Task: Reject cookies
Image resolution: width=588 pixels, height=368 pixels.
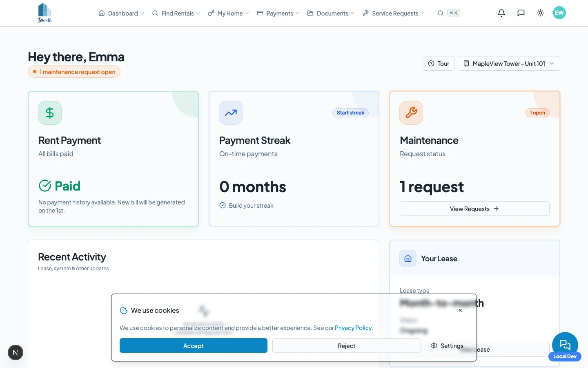Action: (347, 346)
